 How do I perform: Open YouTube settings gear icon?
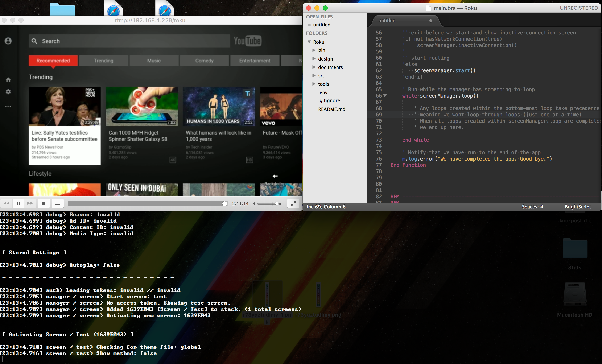point(8,92)
